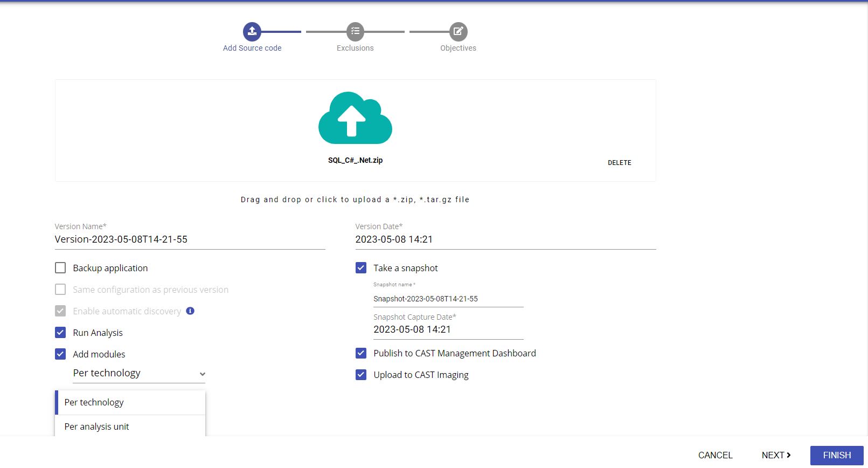Uncheck Publish to CAST Management Dashboard
This screenshot has height=468, width=868.
[361, 353]
